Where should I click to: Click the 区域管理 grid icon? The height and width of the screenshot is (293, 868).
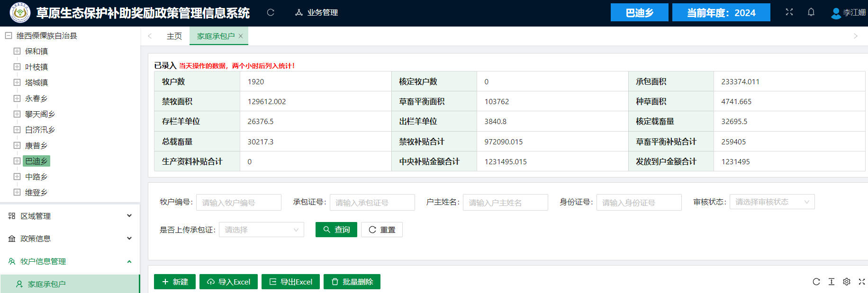pos(12,216)
